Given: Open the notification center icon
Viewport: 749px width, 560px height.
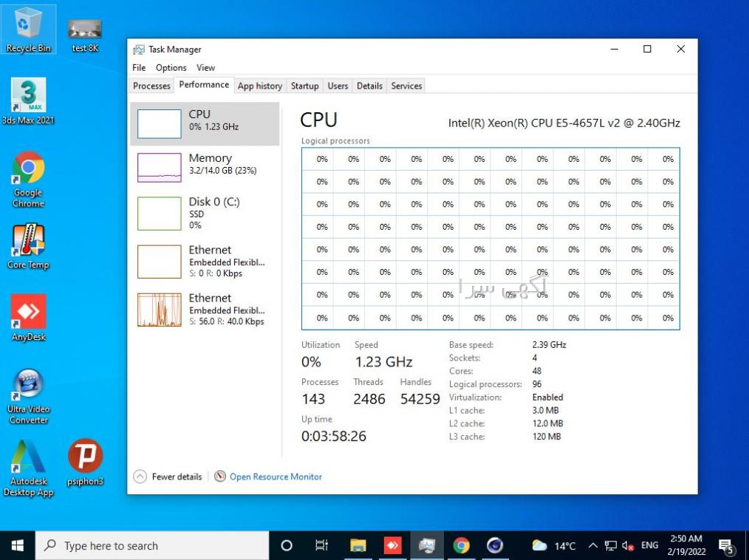Looking at the screenshot, I should coord(726,546).
